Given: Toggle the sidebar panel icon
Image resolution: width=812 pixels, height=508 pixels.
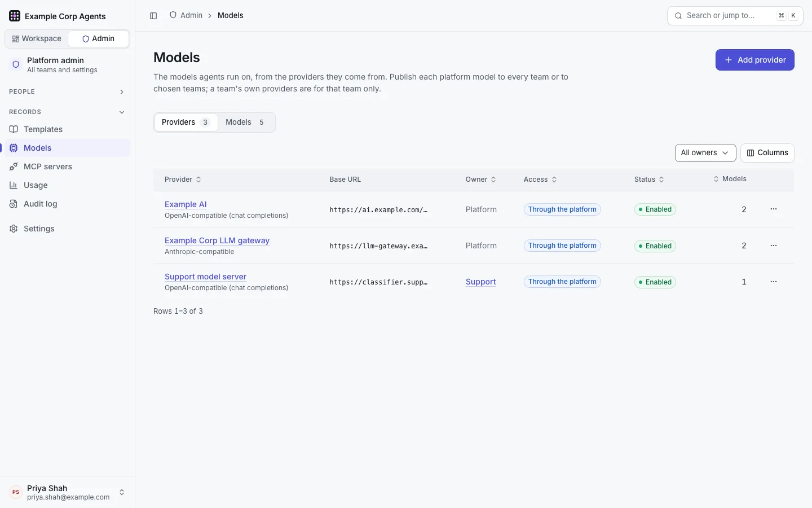Looking at the screenshot, I should (x=153, y=16).
